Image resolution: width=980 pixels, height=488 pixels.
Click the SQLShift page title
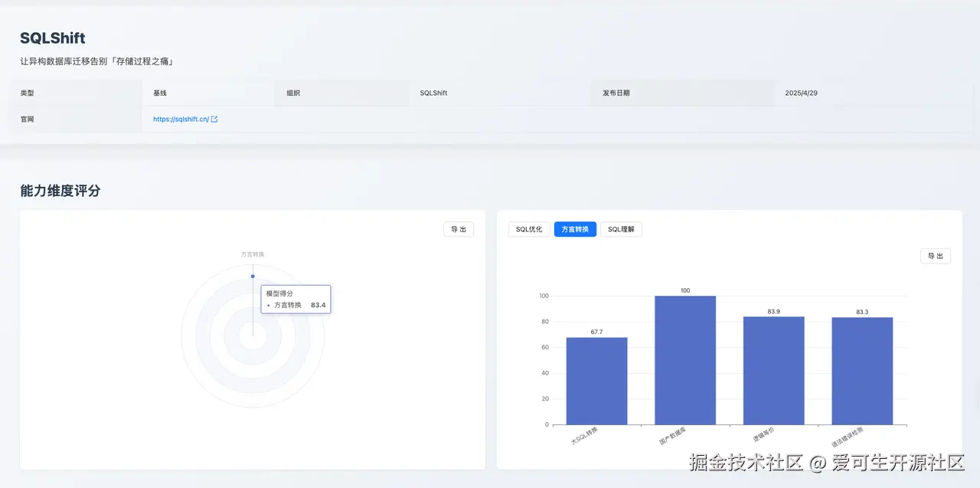(53, 38)
